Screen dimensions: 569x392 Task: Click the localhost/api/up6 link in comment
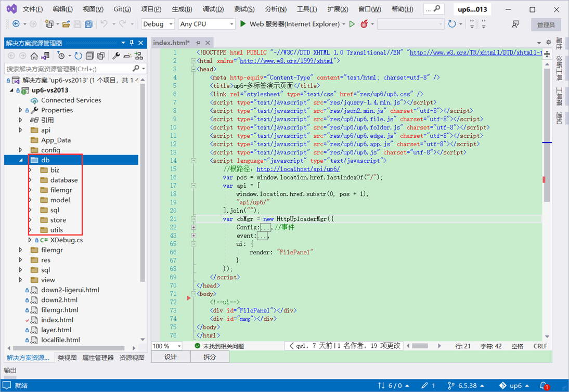[x=298, y=169]
